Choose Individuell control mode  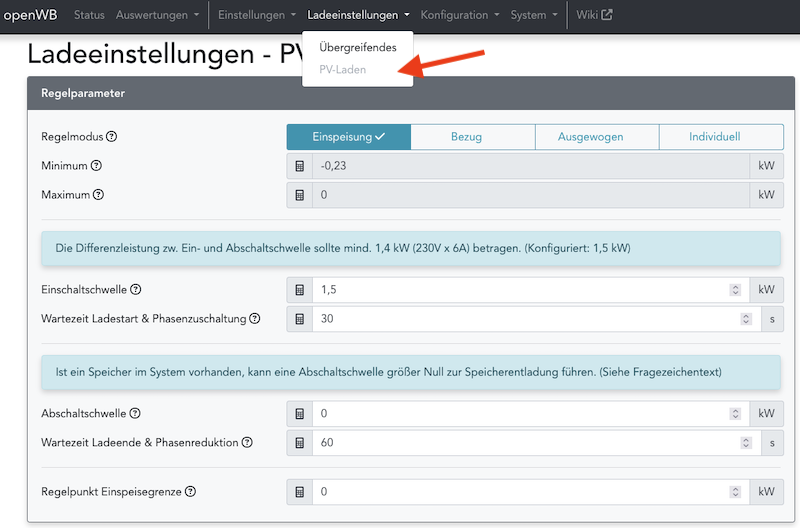[x=720, y=137]
